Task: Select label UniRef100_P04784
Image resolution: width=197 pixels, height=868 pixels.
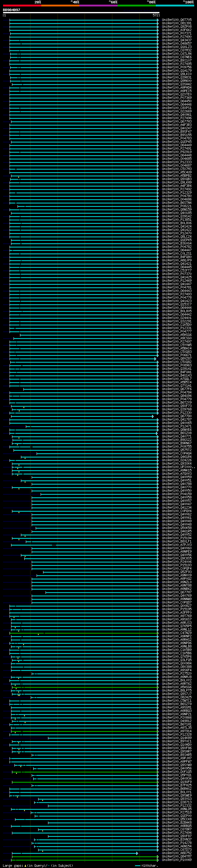Action: click(177, 393)
